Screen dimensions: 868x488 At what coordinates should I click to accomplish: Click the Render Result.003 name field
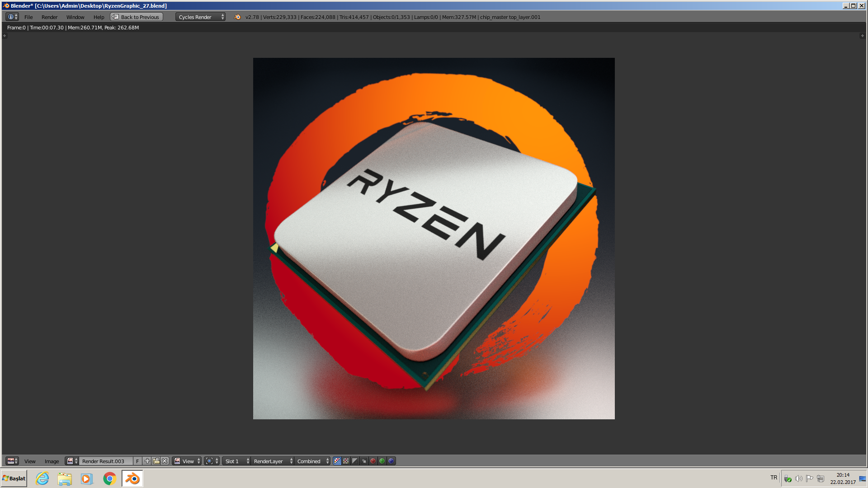[106, 461]
